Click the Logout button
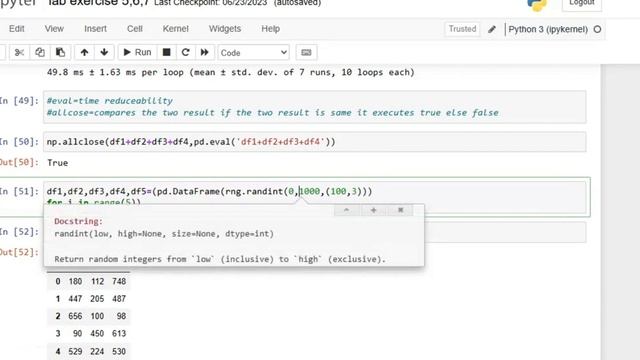 pyautogui.click(x=582, y=3)
